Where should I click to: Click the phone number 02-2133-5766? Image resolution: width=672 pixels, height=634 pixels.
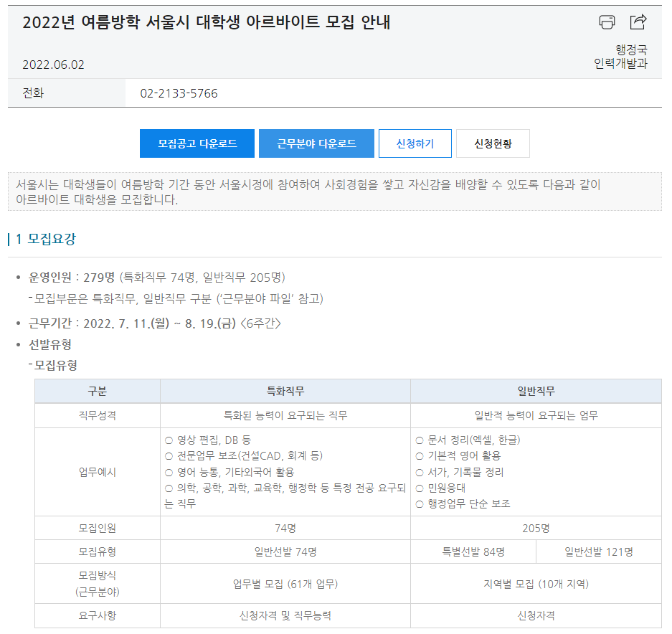pyautogui.click(x=179, y=93)
